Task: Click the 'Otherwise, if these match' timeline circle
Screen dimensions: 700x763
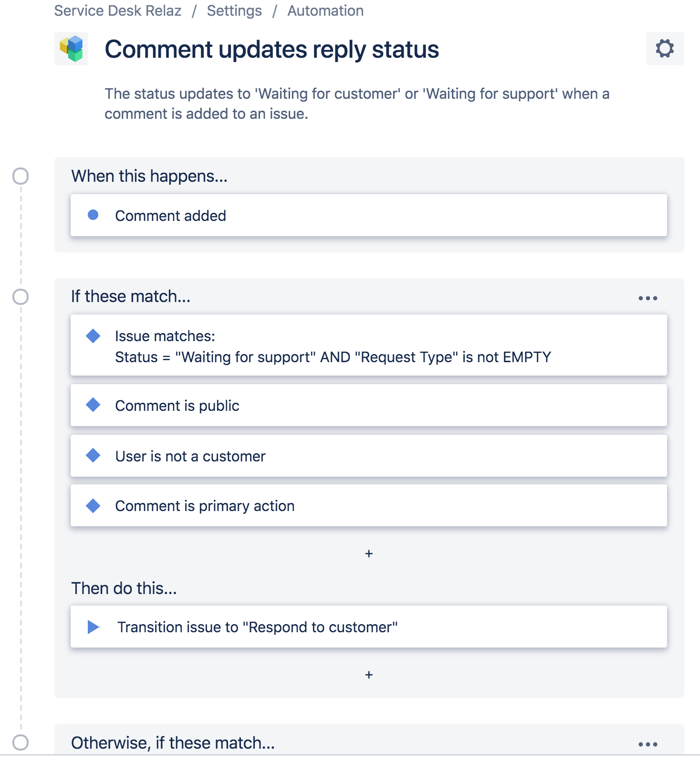Action: (21, 742)
